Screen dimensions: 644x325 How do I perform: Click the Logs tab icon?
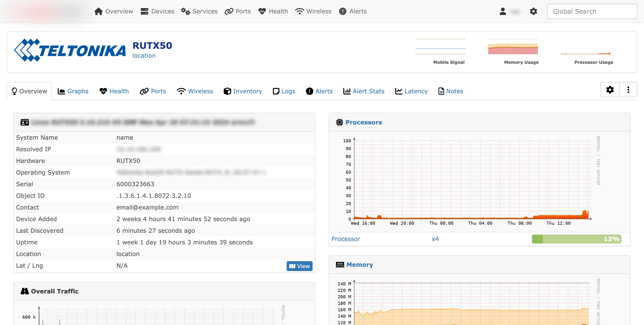pos(276,91)
